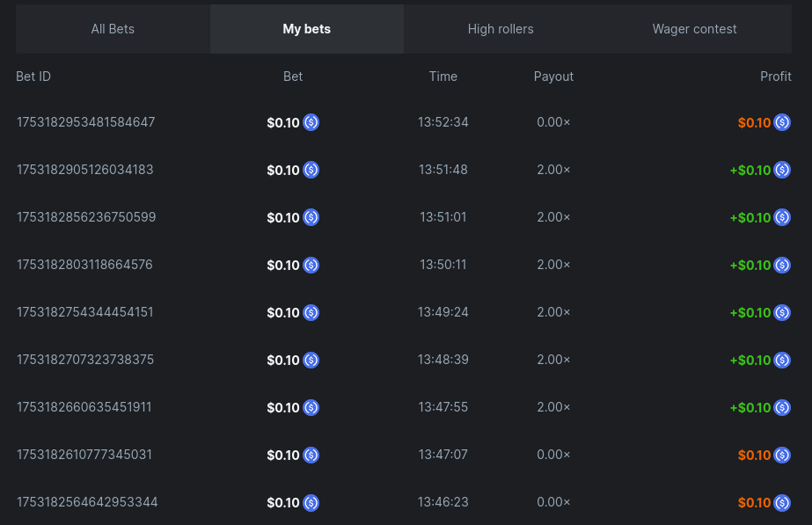This screenshot has width=812, height=525.
Task: Click the bet currency icon in the 13:51:01 row
Action: click(x=311, y=217)
